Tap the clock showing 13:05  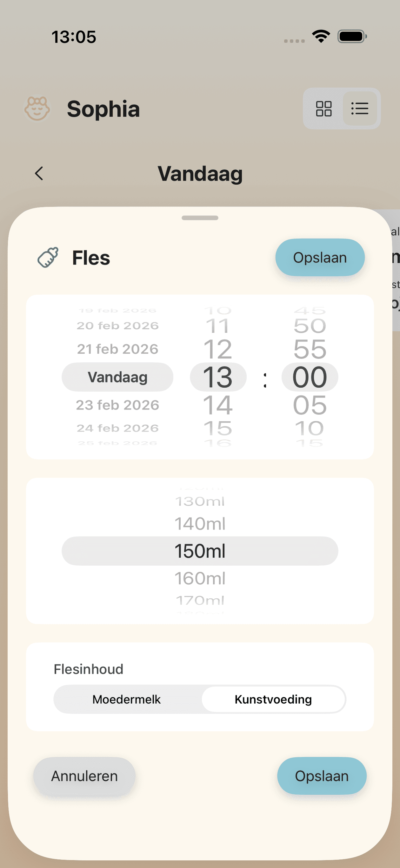coord(74,37)
